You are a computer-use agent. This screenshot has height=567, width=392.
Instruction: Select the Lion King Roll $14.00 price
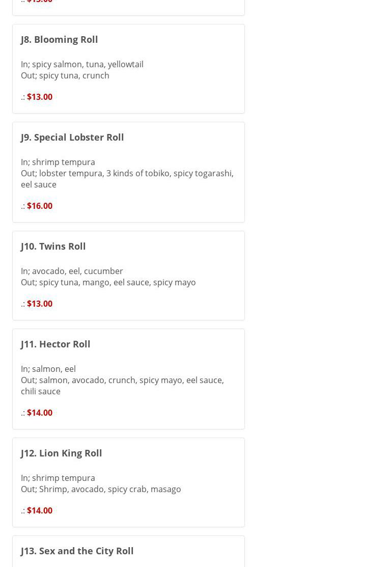[x=40, y=510]
